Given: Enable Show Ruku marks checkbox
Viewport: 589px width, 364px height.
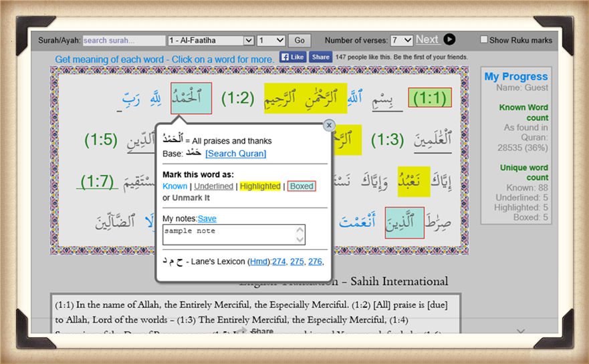Looking at the screenshot, I should [484, 39].
